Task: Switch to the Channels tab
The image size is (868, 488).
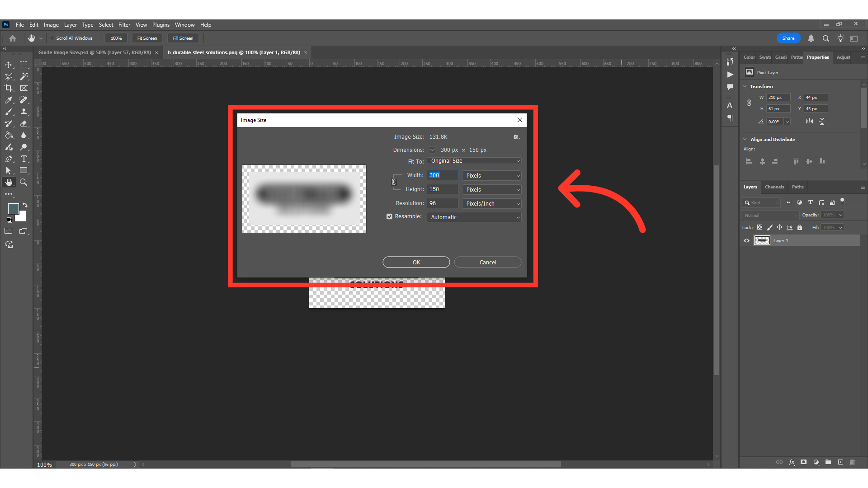Action: click(774, 187)
